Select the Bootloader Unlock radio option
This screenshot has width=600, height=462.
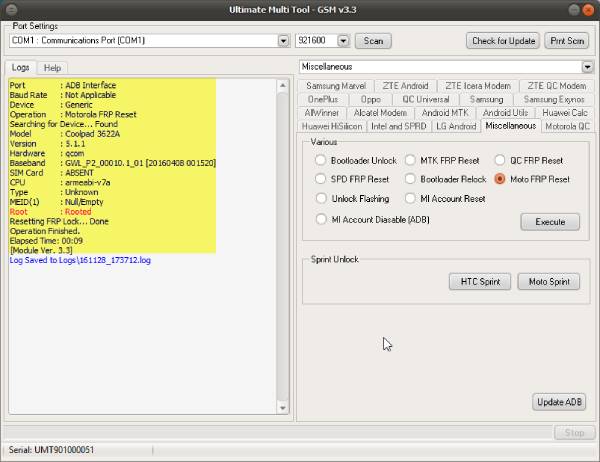pyautogui.click(x=322, y=160)
